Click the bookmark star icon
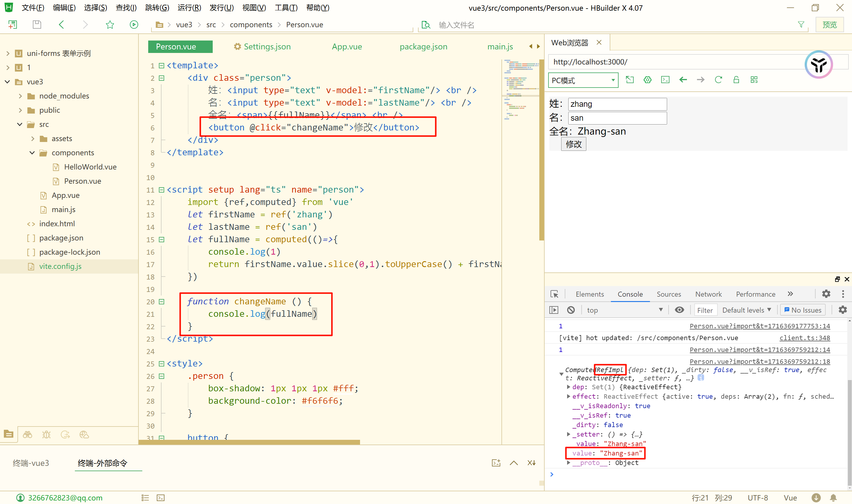The height and width of the screenshot is (504, 852). [110, 25]
